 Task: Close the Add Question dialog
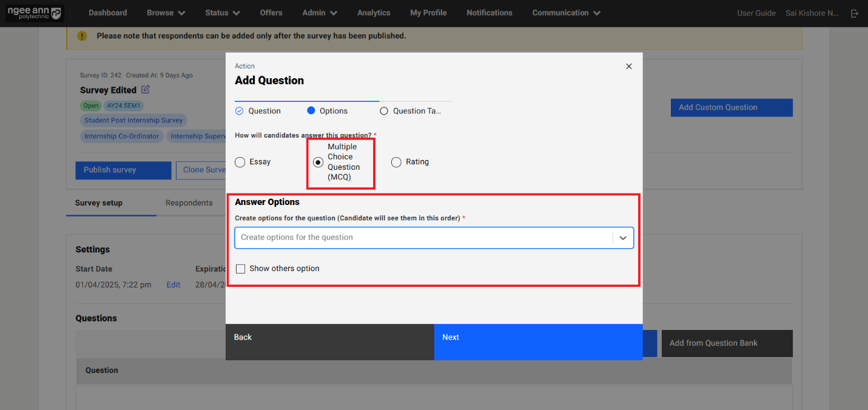628,66
